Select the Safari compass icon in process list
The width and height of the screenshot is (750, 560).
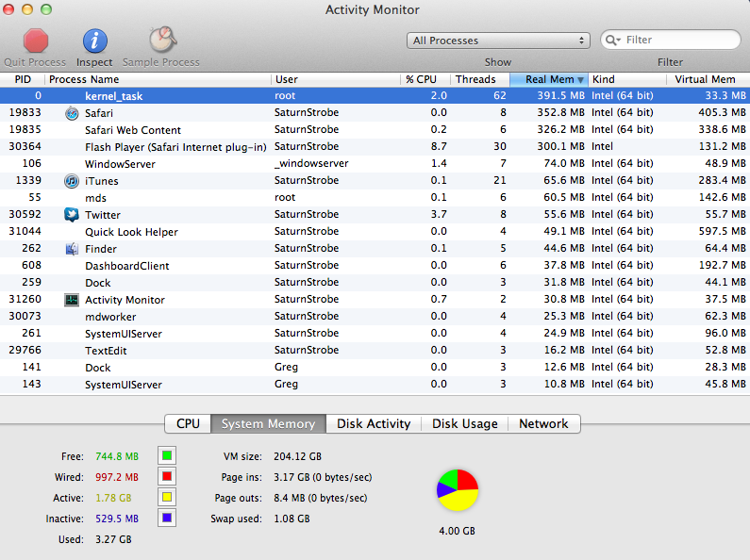(72, 113)
